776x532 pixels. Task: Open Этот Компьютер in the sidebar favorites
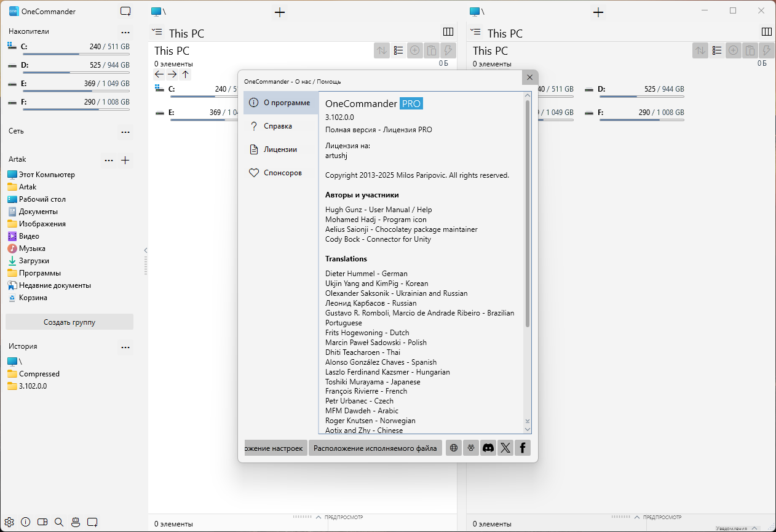tap(41, 175)
